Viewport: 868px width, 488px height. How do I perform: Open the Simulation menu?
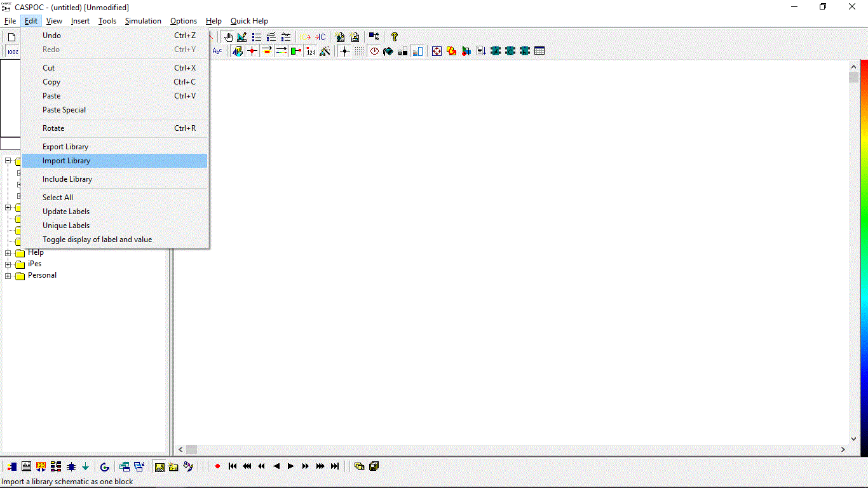[x=143, y=21]
